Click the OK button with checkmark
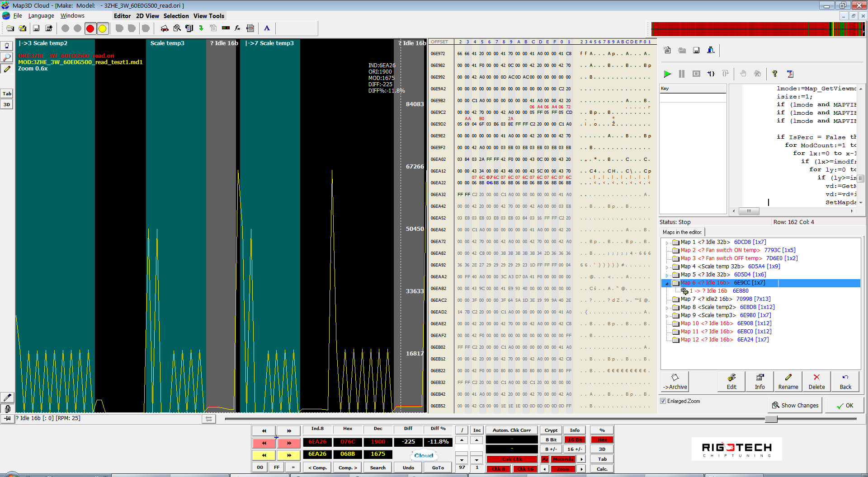 pos(845,405)
